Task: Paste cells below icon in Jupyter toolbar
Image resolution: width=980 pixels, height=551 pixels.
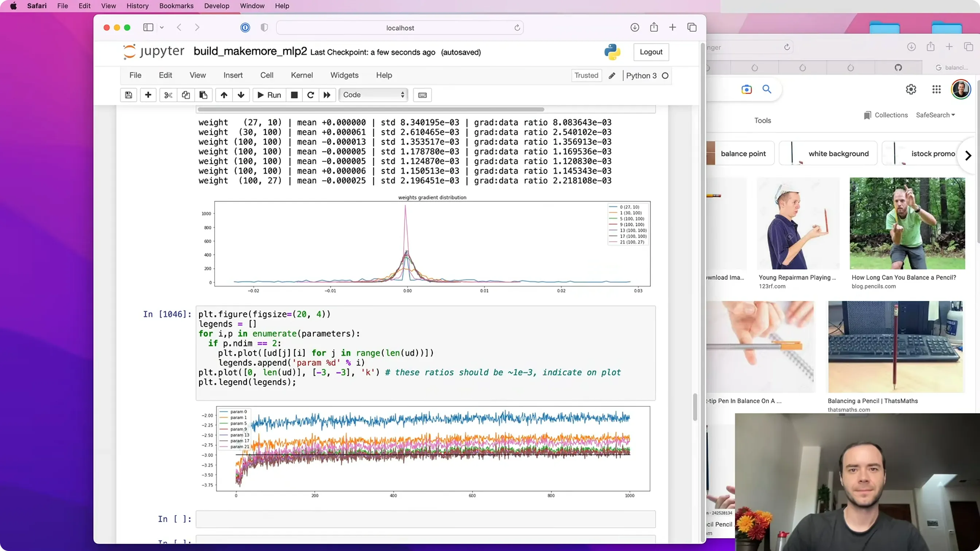Action: click(x=203, y=95)
